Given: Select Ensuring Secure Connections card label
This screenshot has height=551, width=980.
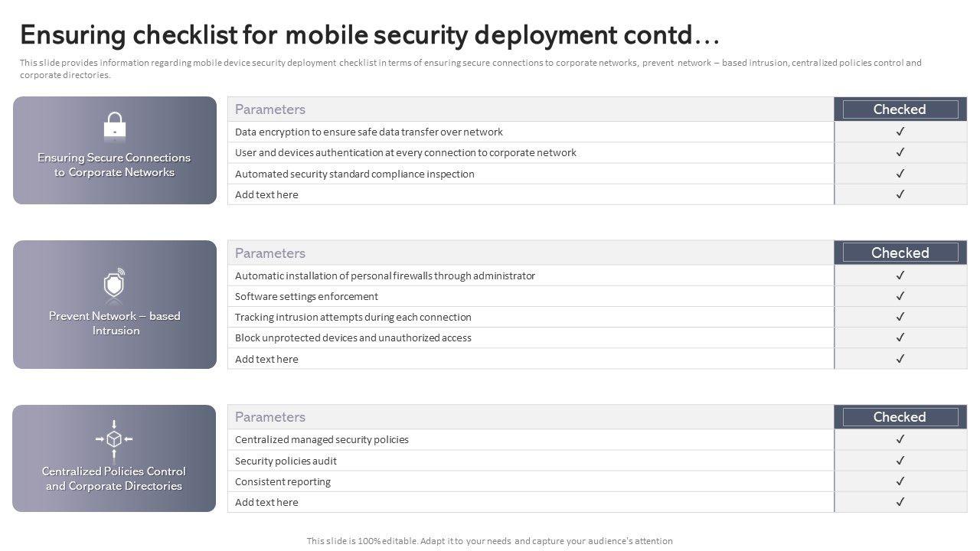Looking at the screenshot, I should coord(114,165).
